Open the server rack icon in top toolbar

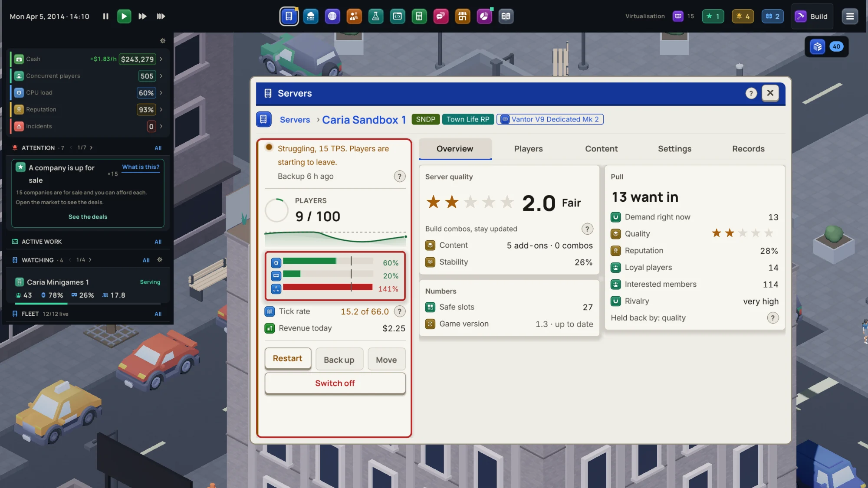(289, 16)
